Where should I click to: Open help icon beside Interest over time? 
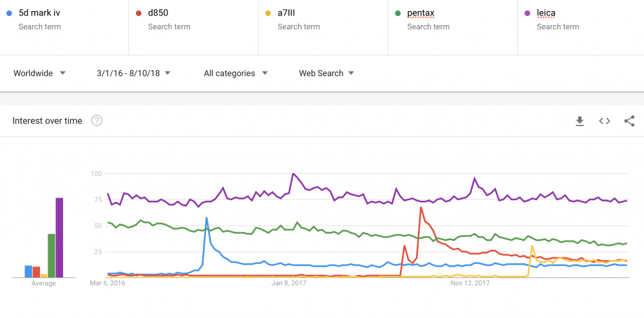pyautogui.click(x=97, y=121)
